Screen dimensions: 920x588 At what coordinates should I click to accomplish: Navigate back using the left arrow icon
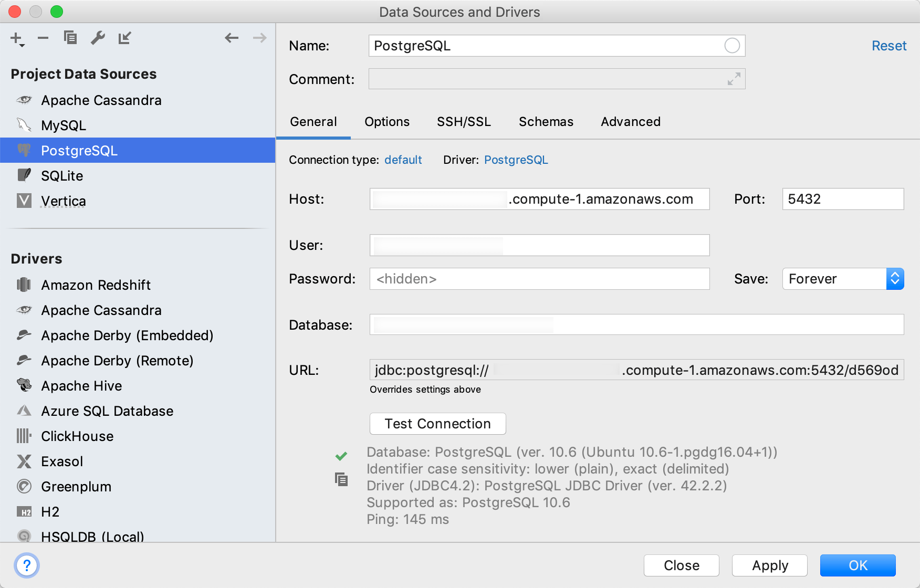coord(232,38)
